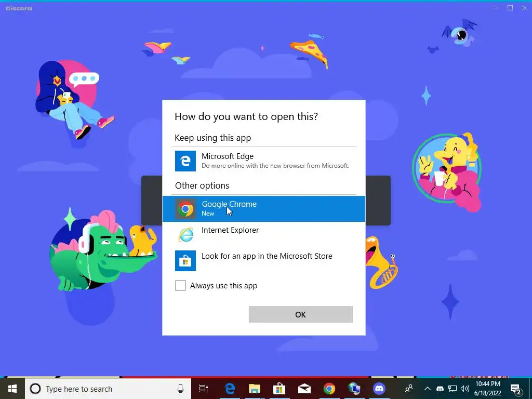Image resolution: width=532 pixels, height=399 pixels.
Task: Pick Internet Explorer as the app
Action: (263, 234)
